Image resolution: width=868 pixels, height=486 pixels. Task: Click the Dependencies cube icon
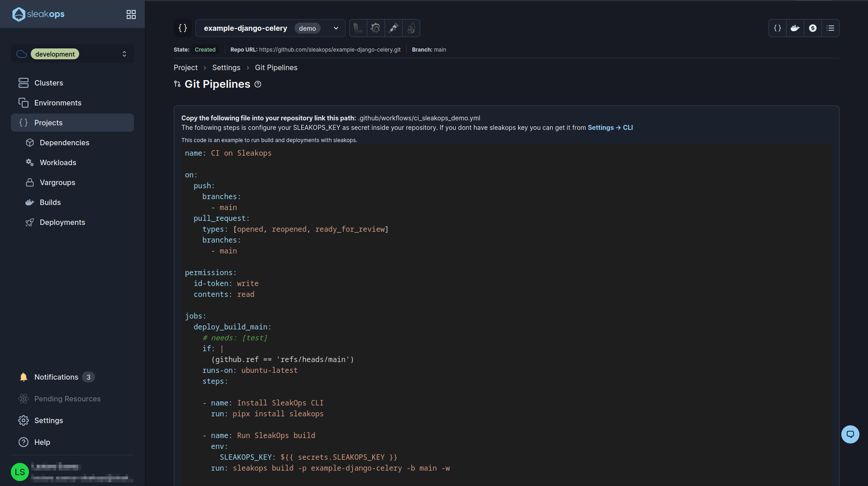point(30,143)
